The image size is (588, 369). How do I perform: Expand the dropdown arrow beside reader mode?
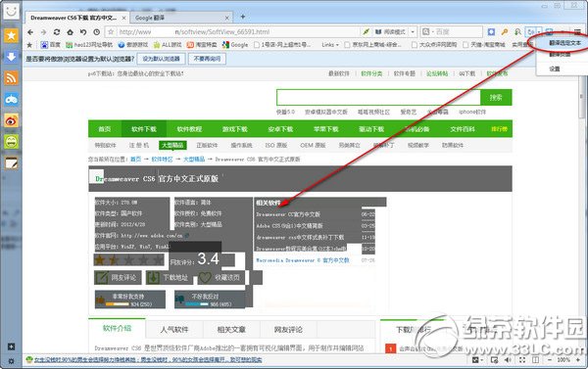coord(413,32)
